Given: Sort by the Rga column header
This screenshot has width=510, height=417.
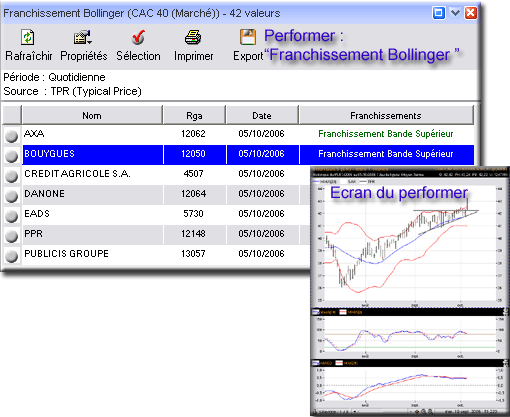Looking at the screenshot, I should click(194, 115).
